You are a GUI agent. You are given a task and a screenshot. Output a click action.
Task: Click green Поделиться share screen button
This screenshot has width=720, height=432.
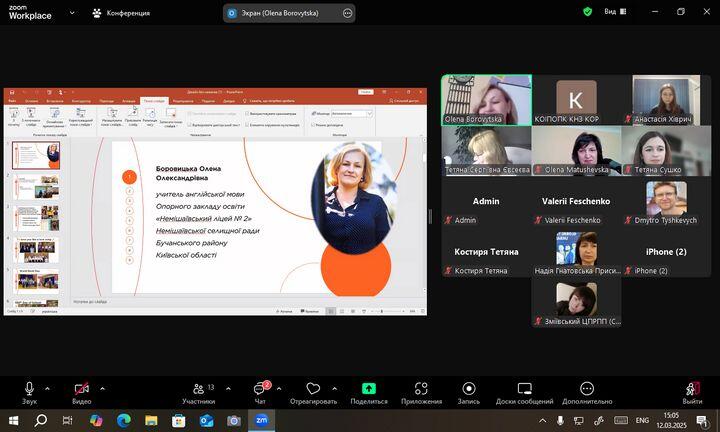369,393
